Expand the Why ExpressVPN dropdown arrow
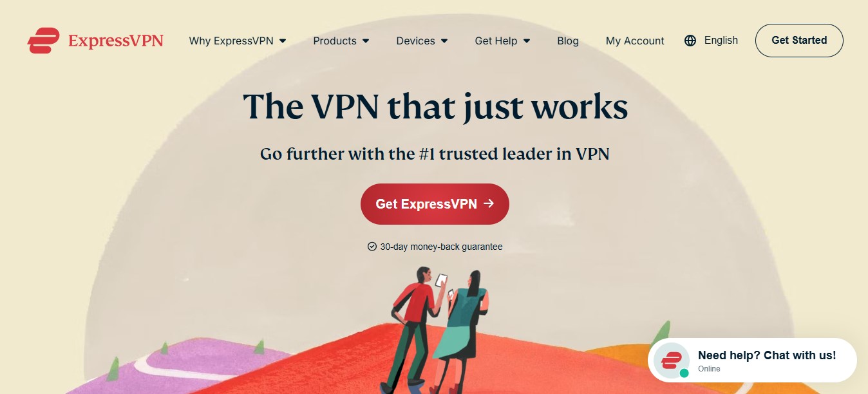 click(283, 41)
